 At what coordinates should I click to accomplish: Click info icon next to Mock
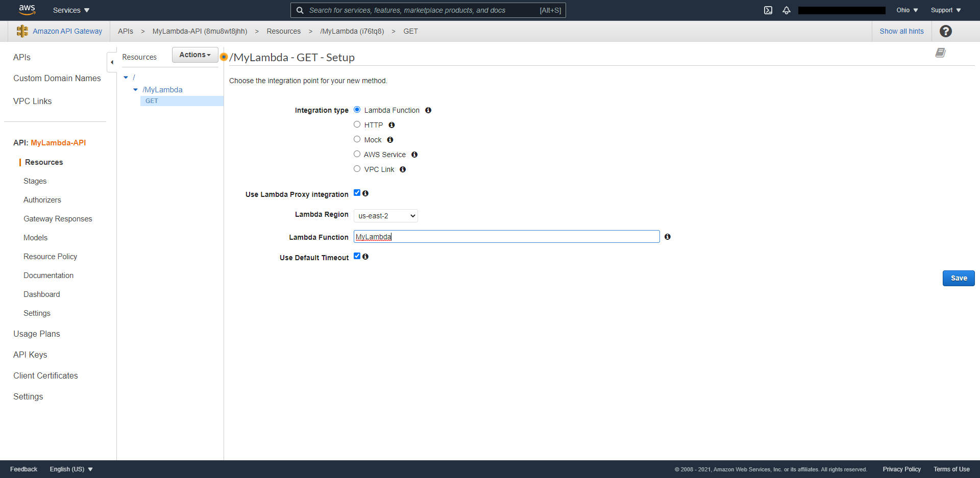[390, 140]
